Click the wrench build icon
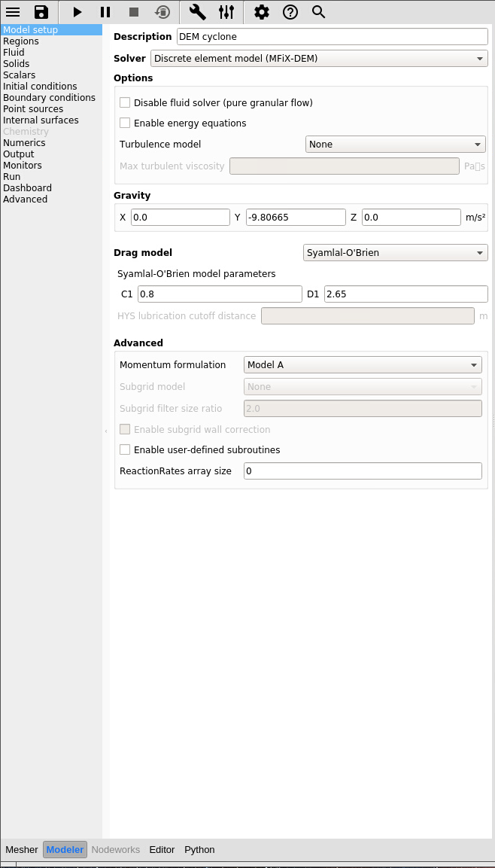 198,12
